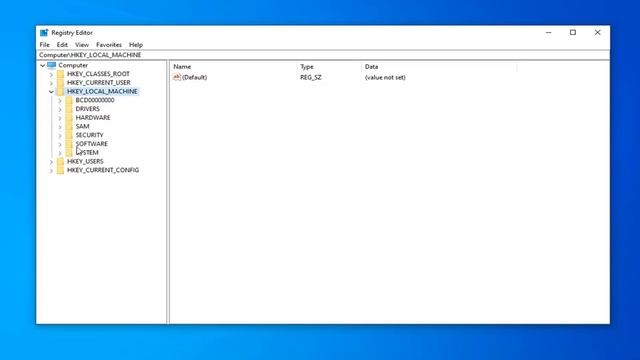Close the Registry Editor window
The height and width of the screenshot is (360, 640).
click(x=597, y=33)
